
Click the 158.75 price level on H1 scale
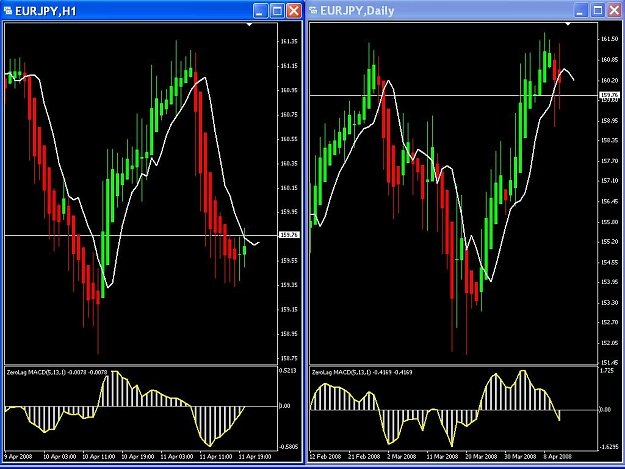[289, 358]
